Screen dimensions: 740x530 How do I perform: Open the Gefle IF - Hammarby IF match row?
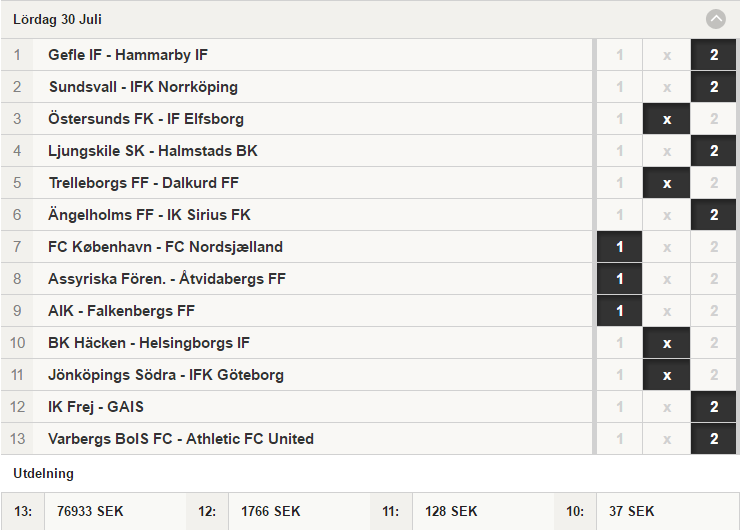click(x=296, y=55)
